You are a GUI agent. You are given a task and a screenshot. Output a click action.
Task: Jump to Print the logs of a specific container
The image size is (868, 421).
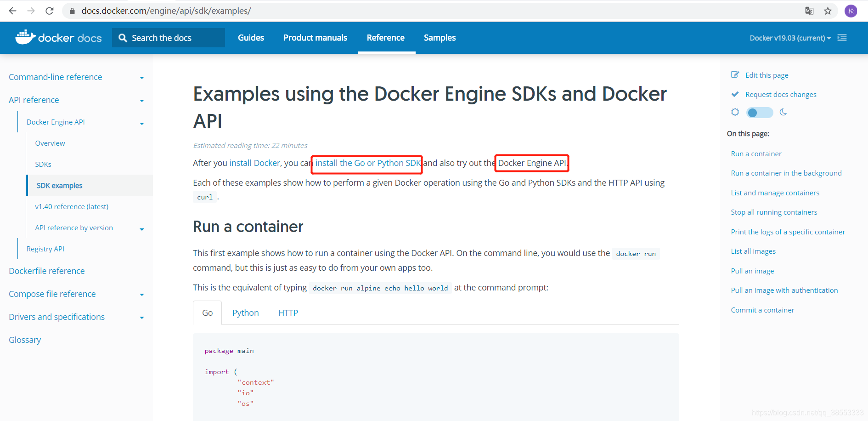pyautogui.click(x=788, y=232)
